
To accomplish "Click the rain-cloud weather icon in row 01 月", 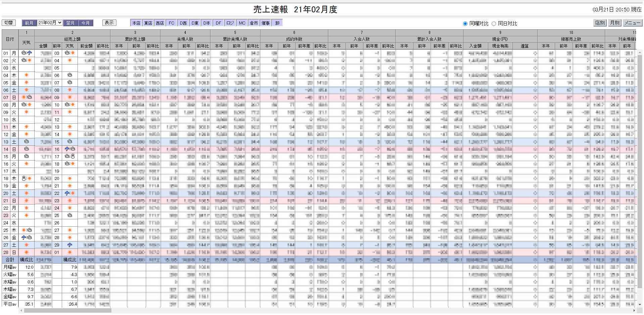I will click(x=27, y=53).
